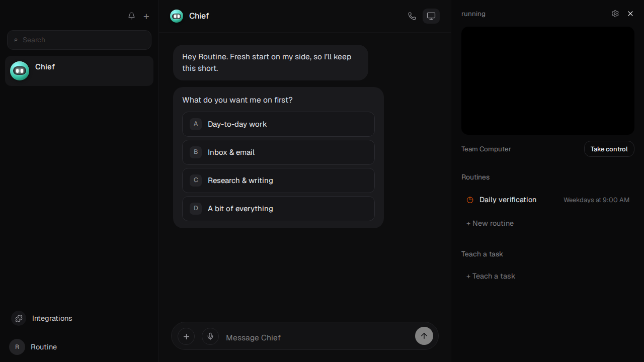644x362 pixels.
Task: Pick option D A bit of everything
Action: click(278, 209)
